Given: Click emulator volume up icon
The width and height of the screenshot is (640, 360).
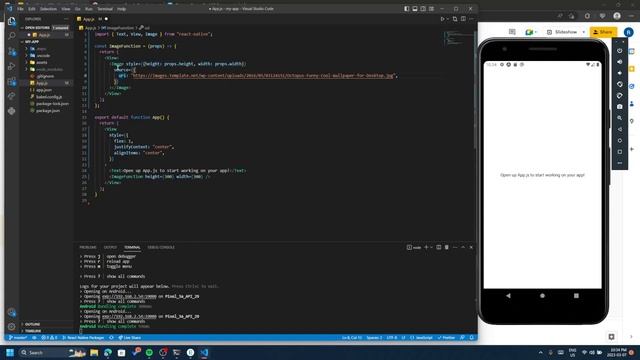Looking at the screenshot, I should coord(620,62).
